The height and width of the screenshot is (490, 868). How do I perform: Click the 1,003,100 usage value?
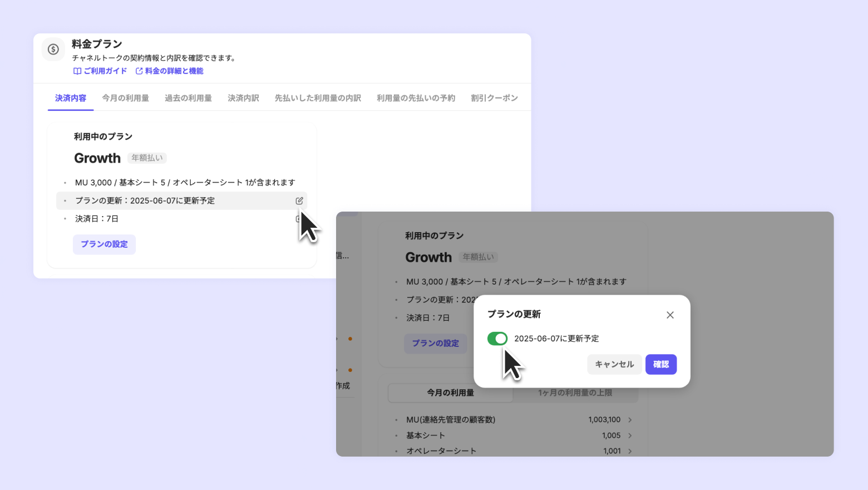pyautogui.click(x=604, y=420)
